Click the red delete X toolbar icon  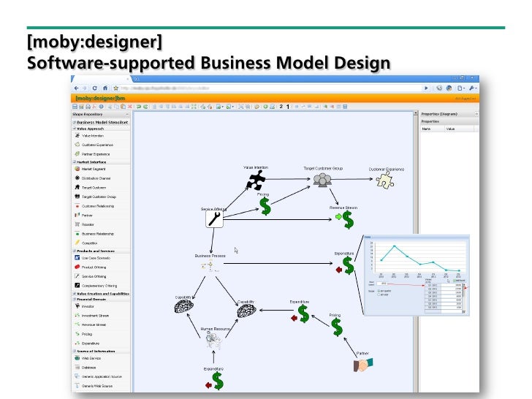pos(129,107)
